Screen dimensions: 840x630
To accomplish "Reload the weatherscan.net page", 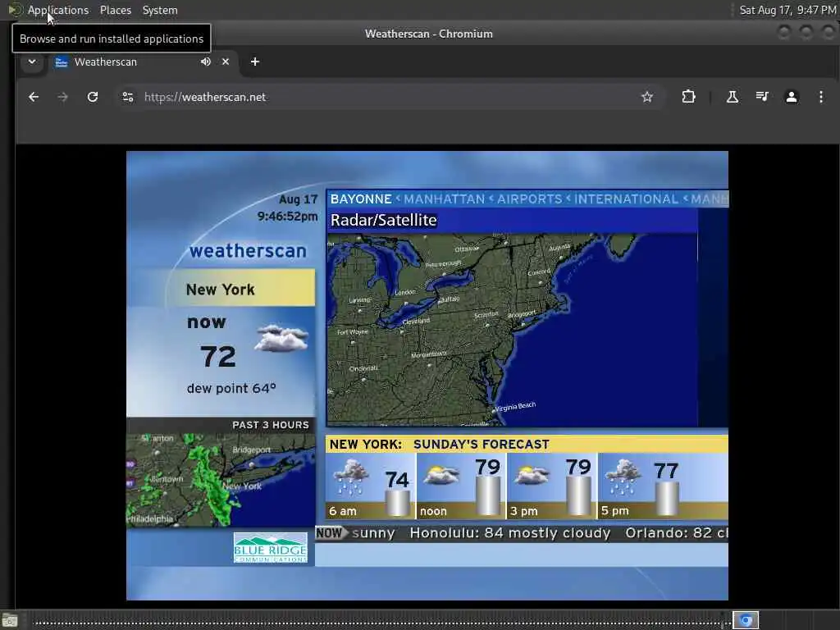I will click(x=93, y=97).
